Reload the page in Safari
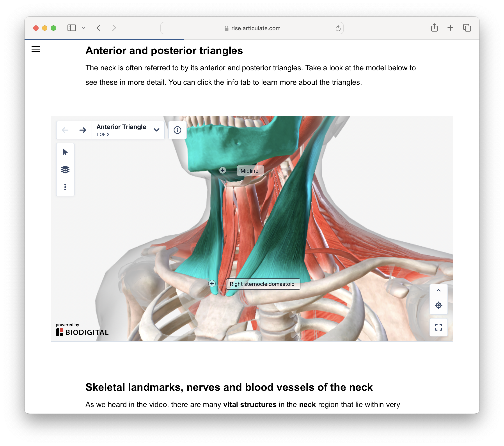 tap(338, 28)
